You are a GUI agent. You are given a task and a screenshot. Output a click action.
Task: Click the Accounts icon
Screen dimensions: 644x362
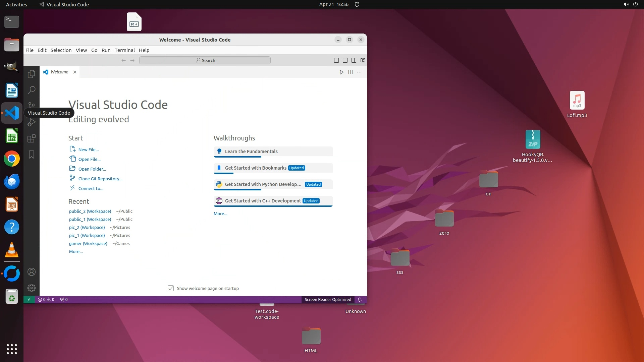32,272
